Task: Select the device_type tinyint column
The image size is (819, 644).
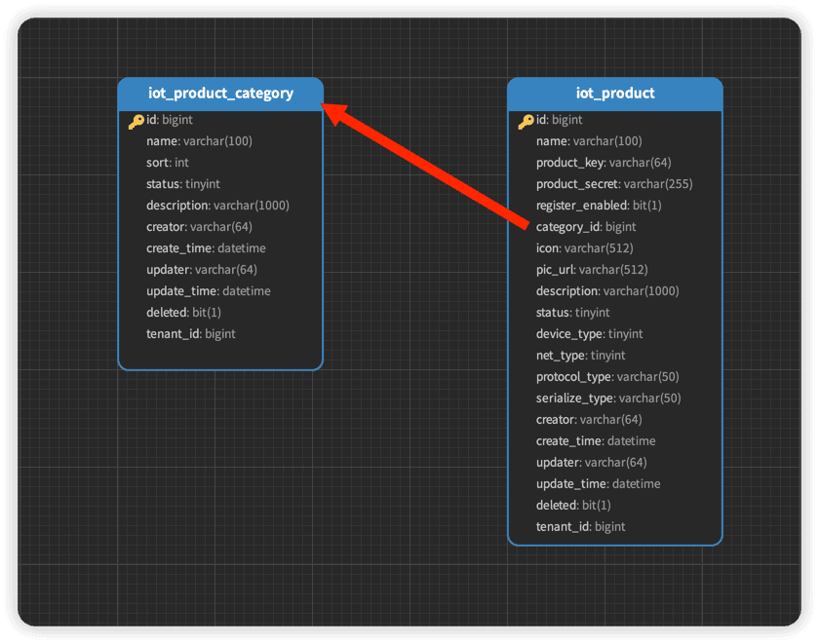Action: [x=589, y=334]
